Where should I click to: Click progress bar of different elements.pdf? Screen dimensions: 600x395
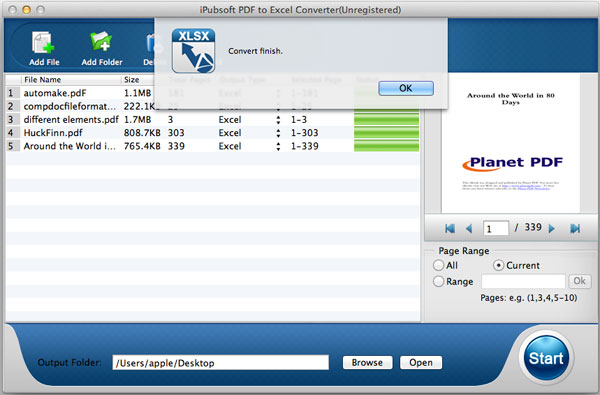[386, 119]
